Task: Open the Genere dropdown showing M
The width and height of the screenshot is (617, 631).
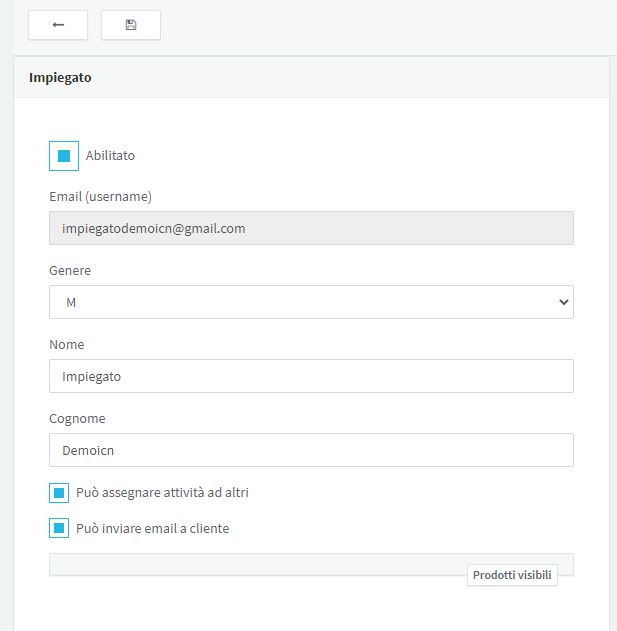Action: 311,302
